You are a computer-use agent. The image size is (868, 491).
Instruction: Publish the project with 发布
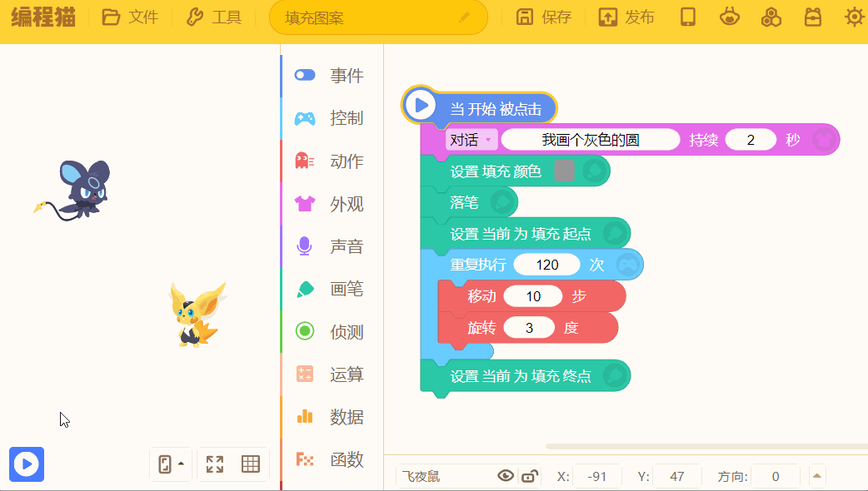point(626,17)
